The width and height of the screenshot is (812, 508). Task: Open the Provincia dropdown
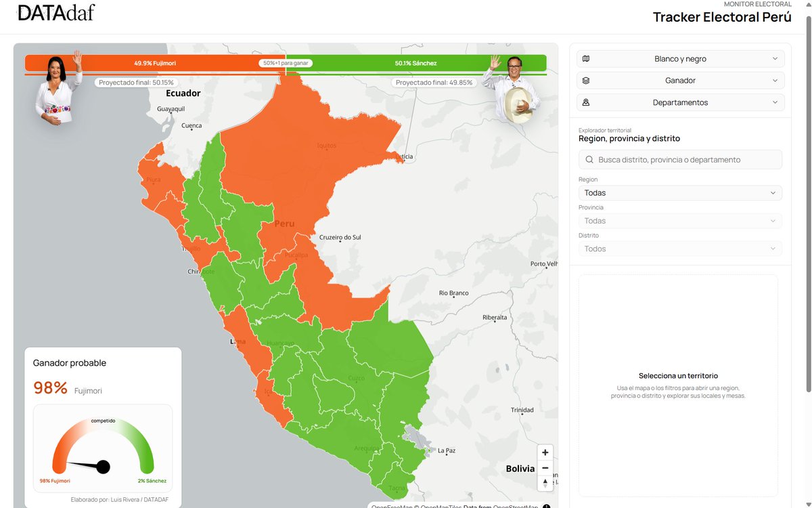680,221
